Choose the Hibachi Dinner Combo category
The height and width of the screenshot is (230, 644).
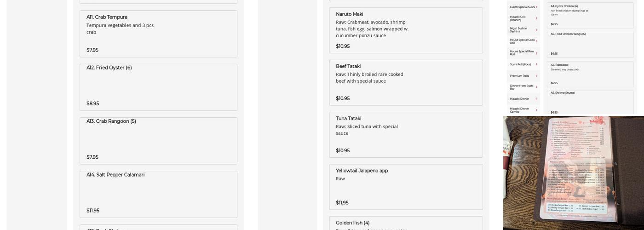point(519,110)
